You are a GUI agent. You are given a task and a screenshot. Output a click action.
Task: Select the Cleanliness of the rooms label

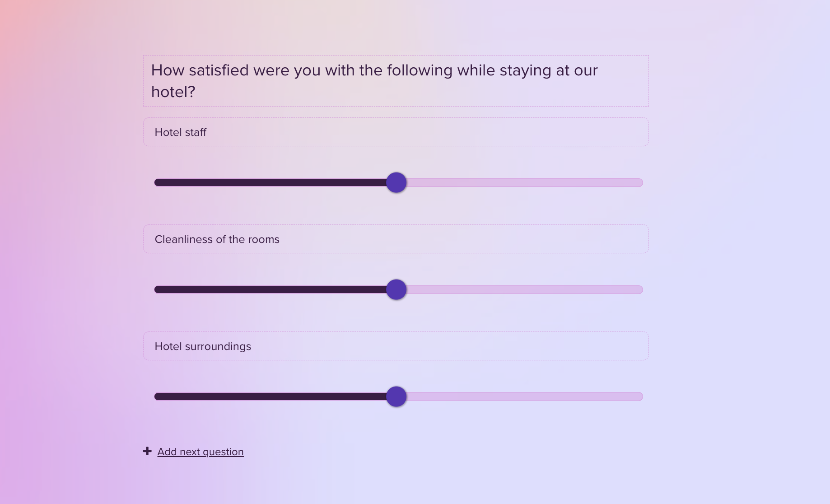(217, 239)
